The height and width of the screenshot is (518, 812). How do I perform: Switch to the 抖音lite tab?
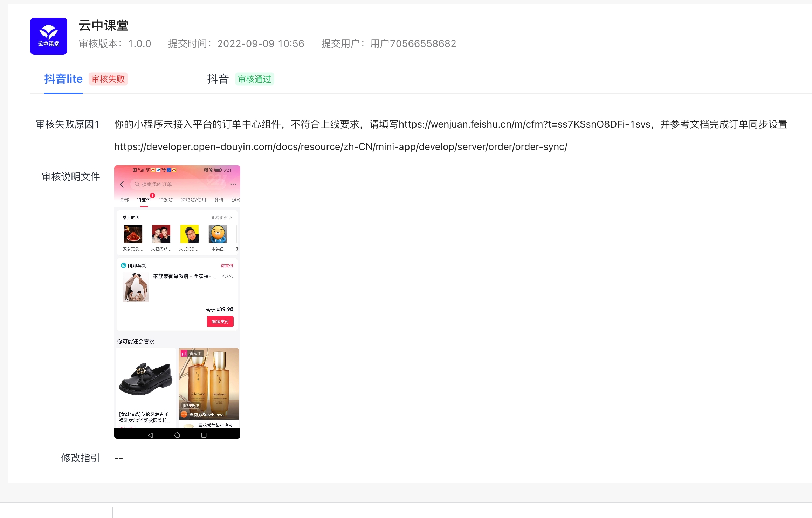click(63, 79)
